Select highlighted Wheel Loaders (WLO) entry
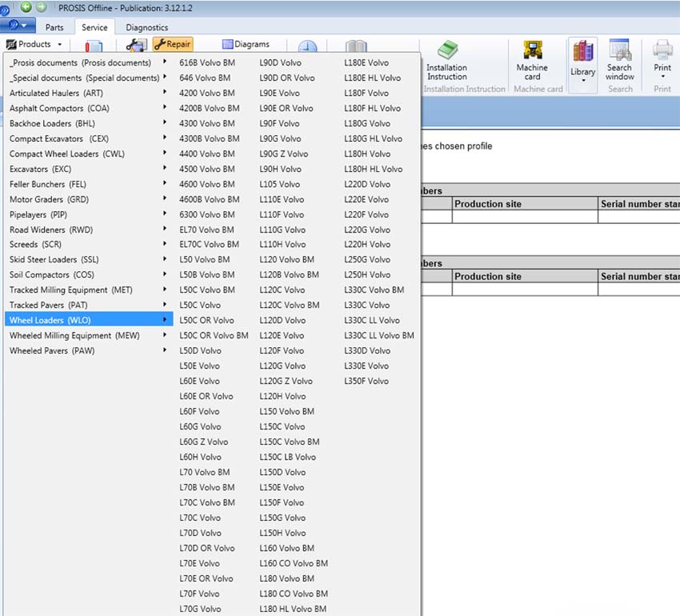The image size is (680, 616). point(88,320)
